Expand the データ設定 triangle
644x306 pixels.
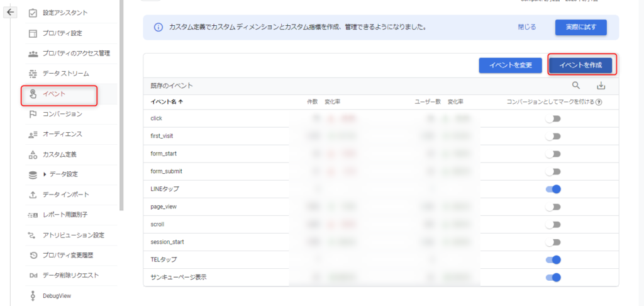point(45,174)
